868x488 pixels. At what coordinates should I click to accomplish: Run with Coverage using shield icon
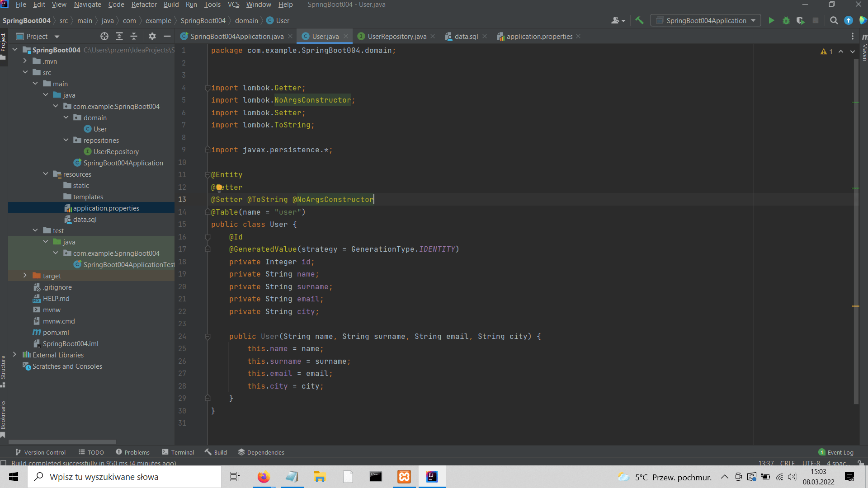tap(801, 20)
